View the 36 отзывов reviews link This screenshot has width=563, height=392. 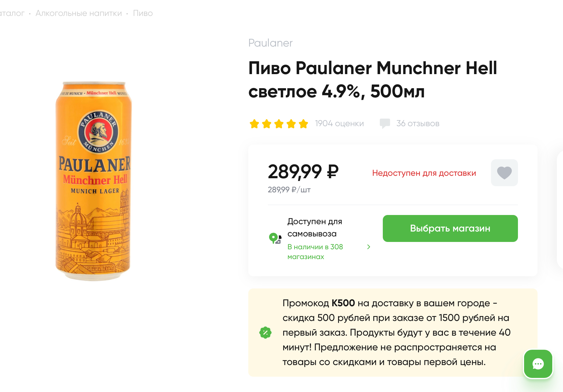click(x=417, y=123)
